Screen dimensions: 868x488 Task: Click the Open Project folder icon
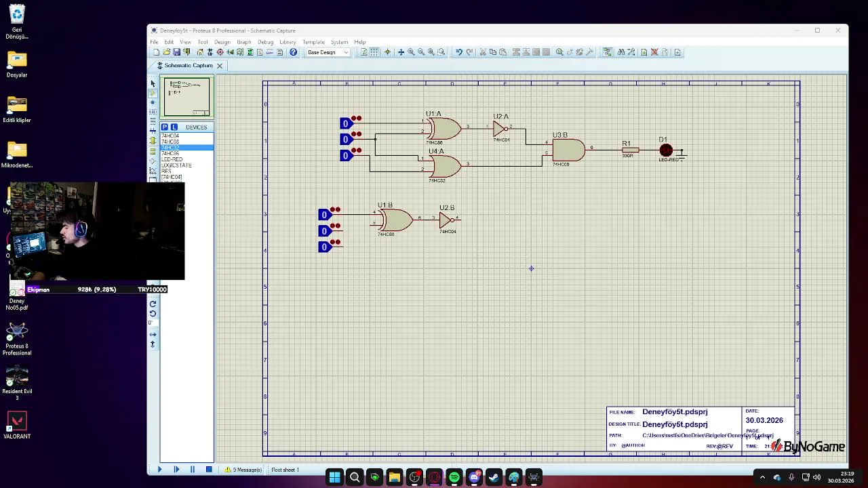coord(167,52)
